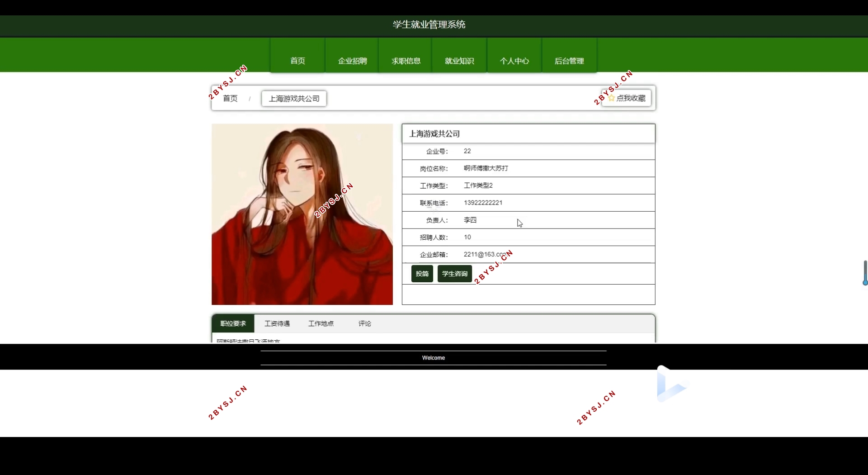This screenshot has width=868, height=475.
Task: Switch to the 工资待遇 tab
Action: coord(277,323)
